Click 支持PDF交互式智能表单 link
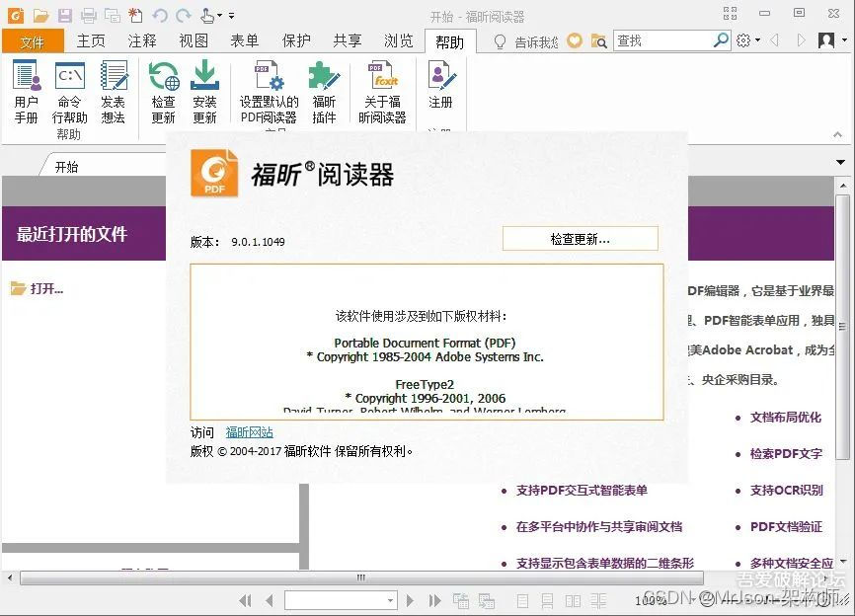855x616 pixels. pyautogui.click(x=582, y=490)
